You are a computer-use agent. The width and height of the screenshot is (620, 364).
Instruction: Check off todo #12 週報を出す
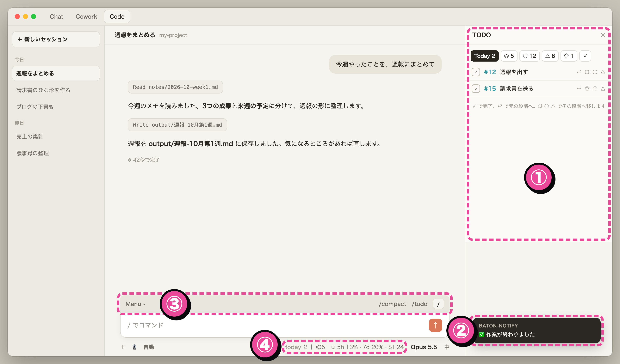[476, 72]
